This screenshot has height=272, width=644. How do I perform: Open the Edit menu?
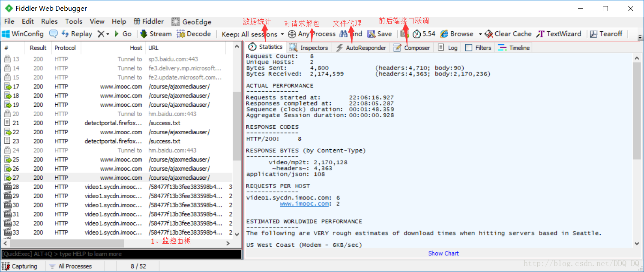(28, 21)
